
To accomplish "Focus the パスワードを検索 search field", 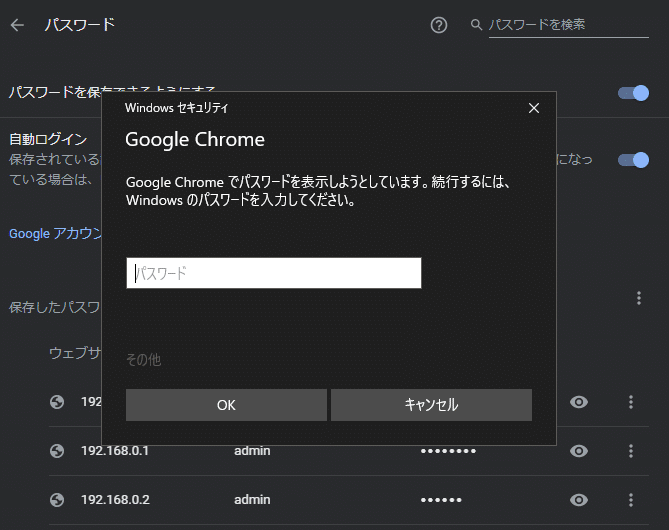I will click(568, 25).
